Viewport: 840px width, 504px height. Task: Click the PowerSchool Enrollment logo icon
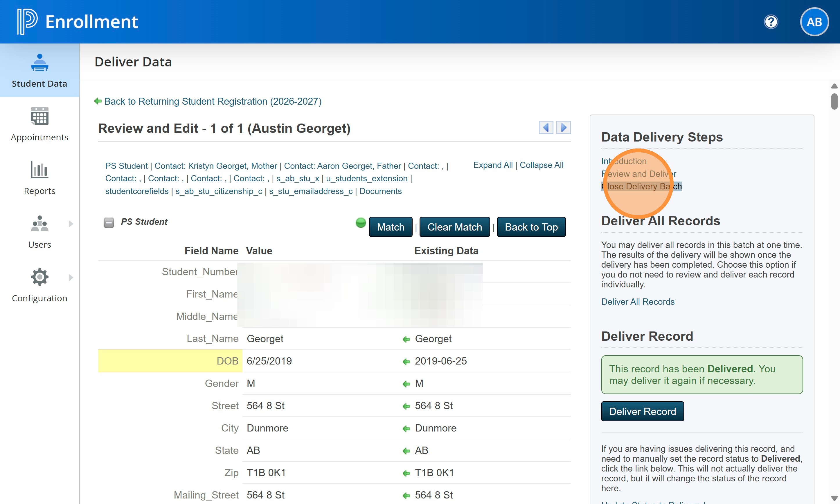coord(27,21)
